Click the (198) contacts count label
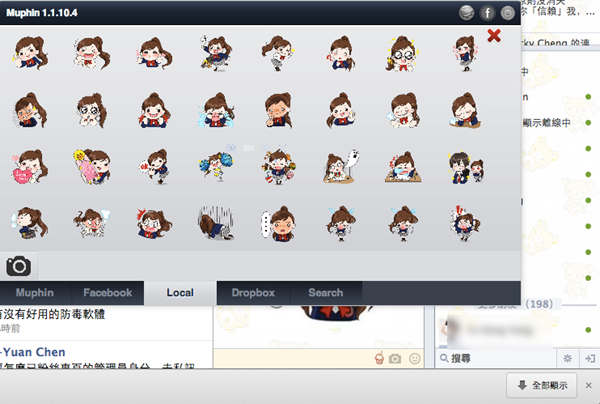The width and height of the screenshot is (600, 404). tap(539, 304)
